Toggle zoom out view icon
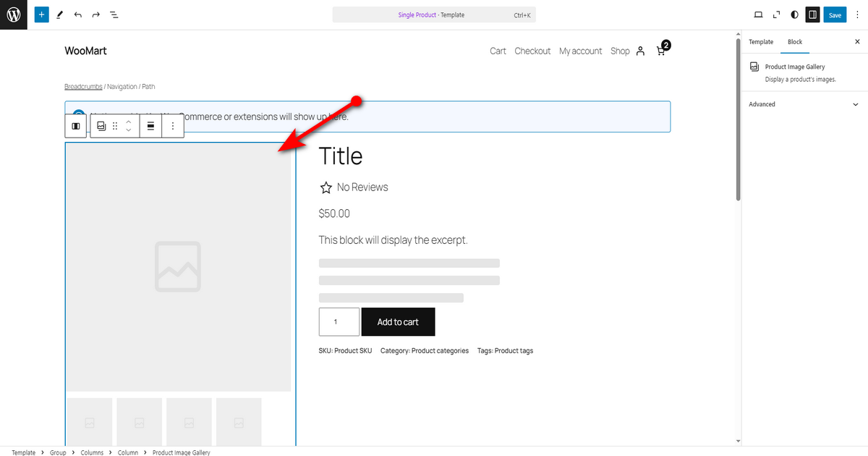The height and width of the screenshot is (456, 868). (x=776, y=14)
